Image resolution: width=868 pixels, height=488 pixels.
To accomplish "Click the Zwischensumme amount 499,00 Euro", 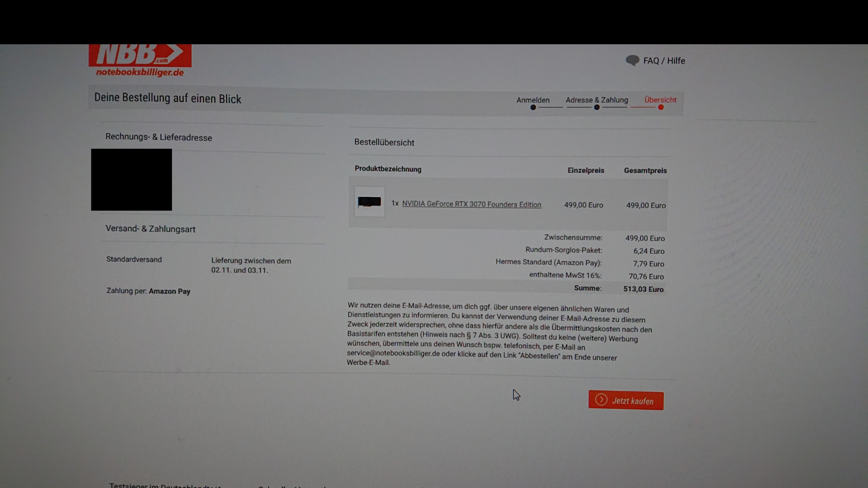I will (645, 238).
